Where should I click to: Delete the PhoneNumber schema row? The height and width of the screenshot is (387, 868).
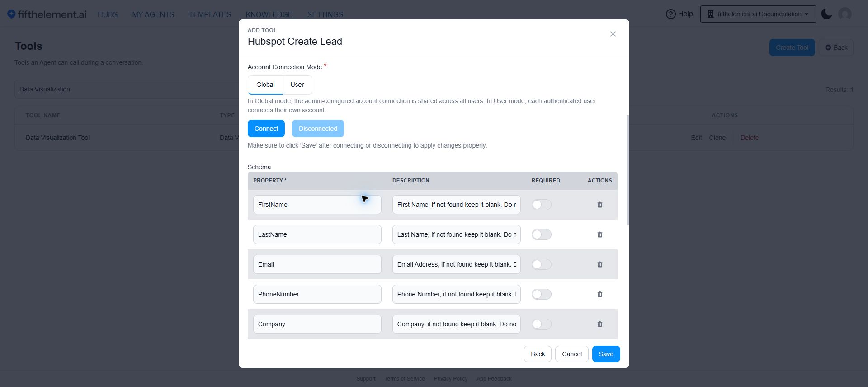600,294
